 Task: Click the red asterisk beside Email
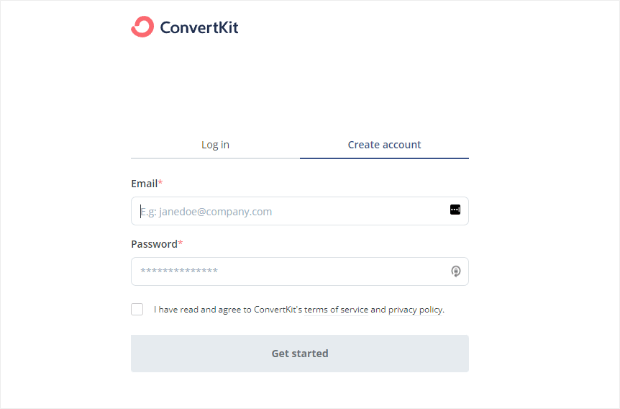click(161, 182)
